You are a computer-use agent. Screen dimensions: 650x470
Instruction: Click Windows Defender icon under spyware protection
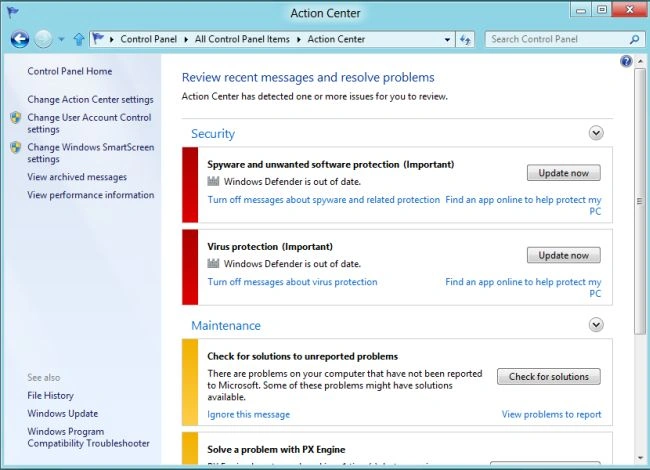click(x=213, y=181)
